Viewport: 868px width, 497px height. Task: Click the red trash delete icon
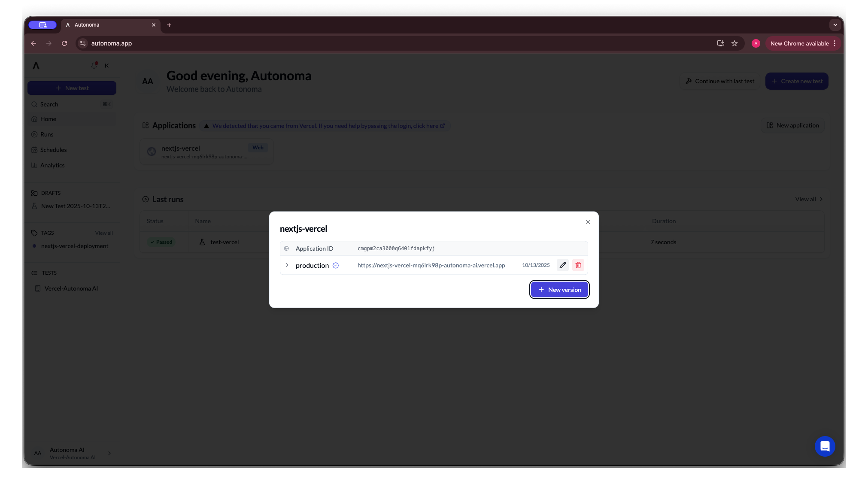(578, 265)
